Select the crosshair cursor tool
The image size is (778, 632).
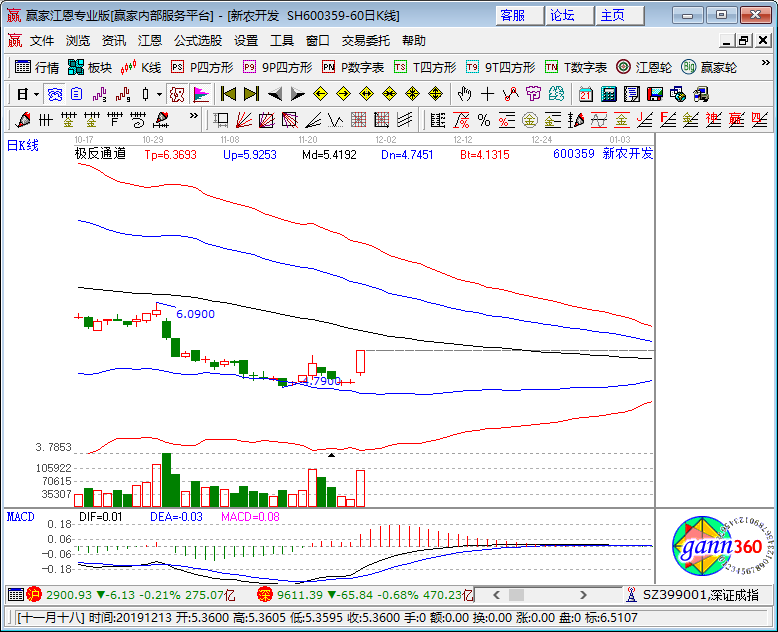coord(488,94)
